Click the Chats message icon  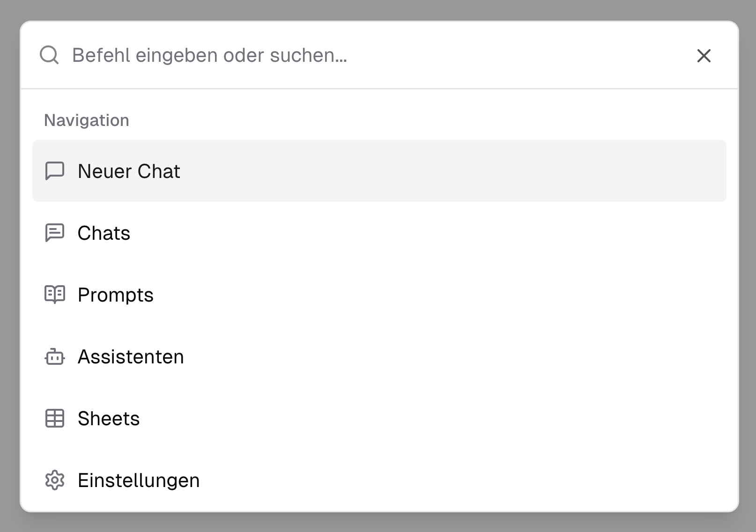coord(55,233)
